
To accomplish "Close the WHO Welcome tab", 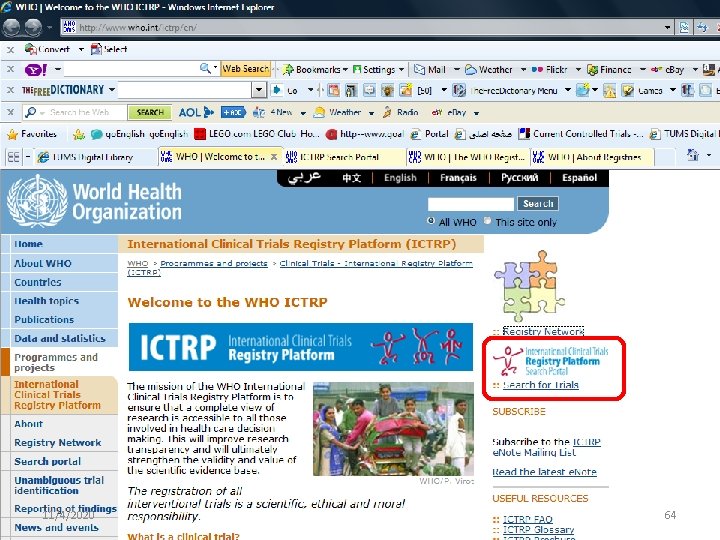I will (274, 157).
